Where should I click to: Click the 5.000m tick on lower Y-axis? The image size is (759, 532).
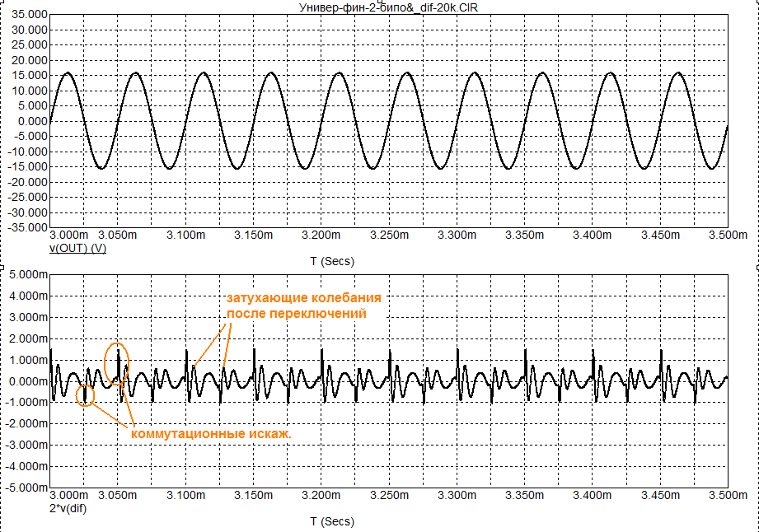point(29,275)
